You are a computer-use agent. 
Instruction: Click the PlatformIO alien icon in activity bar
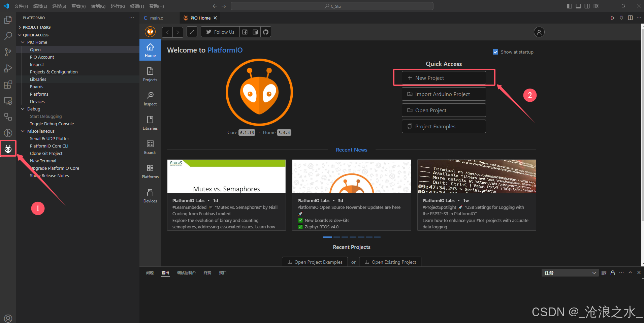pos(8,149)
